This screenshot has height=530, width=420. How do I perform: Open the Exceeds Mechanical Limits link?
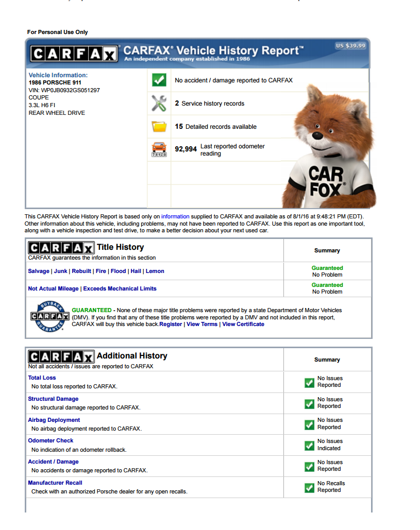tap(120, 288)
